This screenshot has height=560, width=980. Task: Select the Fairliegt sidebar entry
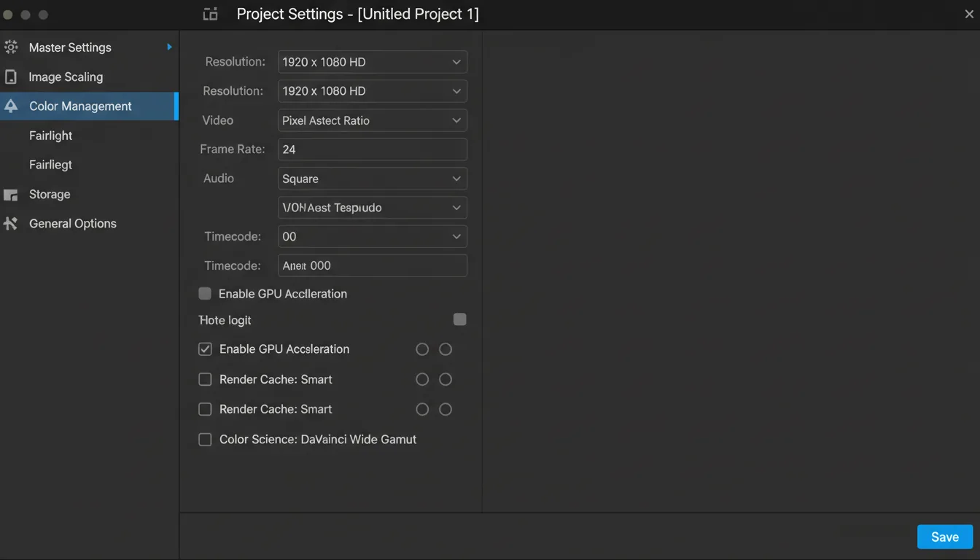tap(50, 165)
